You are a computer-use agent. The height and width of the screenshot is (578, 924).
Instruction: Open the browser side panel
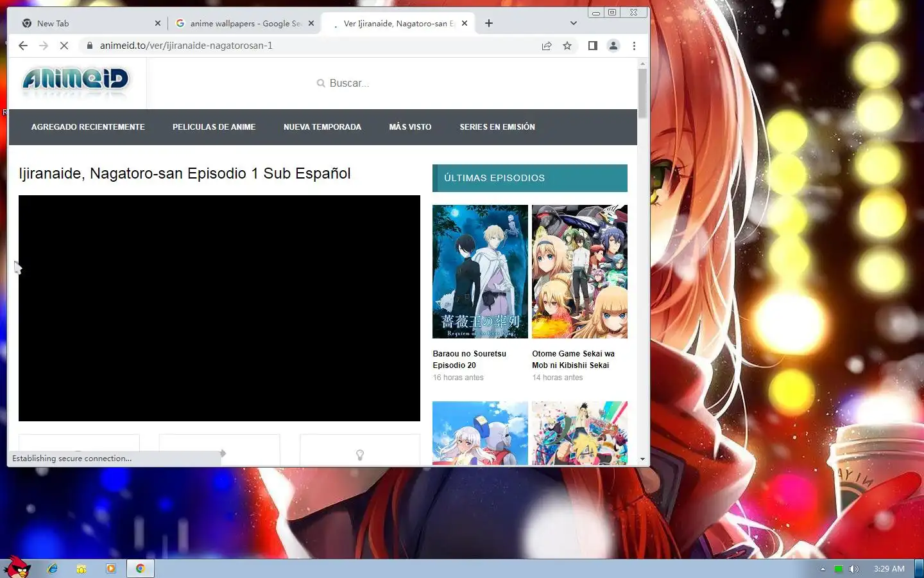pos(593,46)
